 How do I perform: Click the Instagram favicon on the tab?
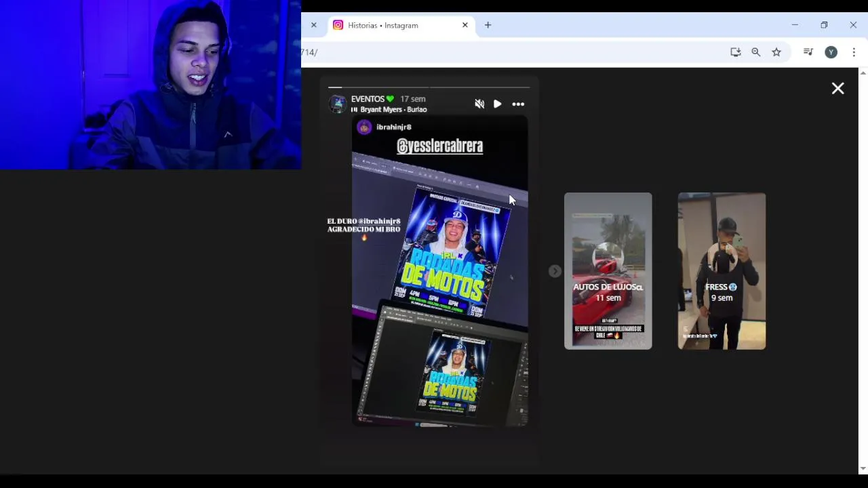click(x=338, y=25)
